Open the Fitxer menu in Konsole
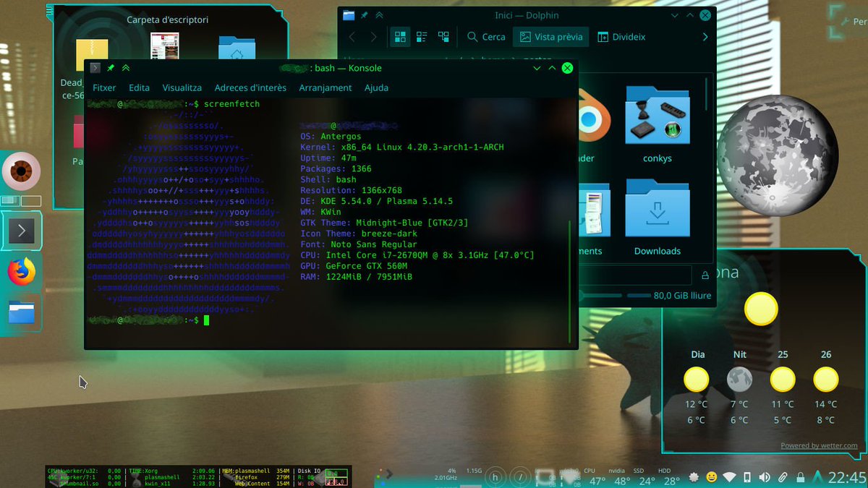Image resolution: width=868 pixels, height=488 pixels. [x=104, y=87]
